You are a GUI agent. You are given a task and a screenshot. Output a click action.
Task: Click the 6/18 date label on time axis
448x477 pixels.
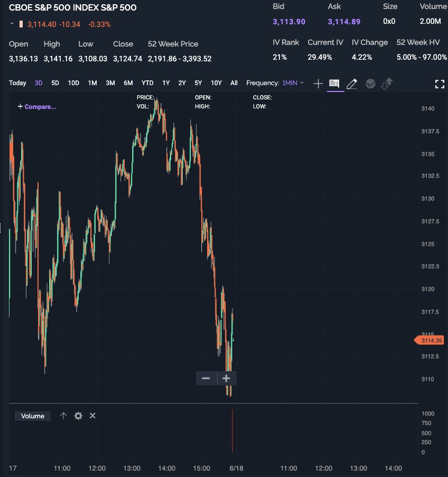tap(236, 468)
